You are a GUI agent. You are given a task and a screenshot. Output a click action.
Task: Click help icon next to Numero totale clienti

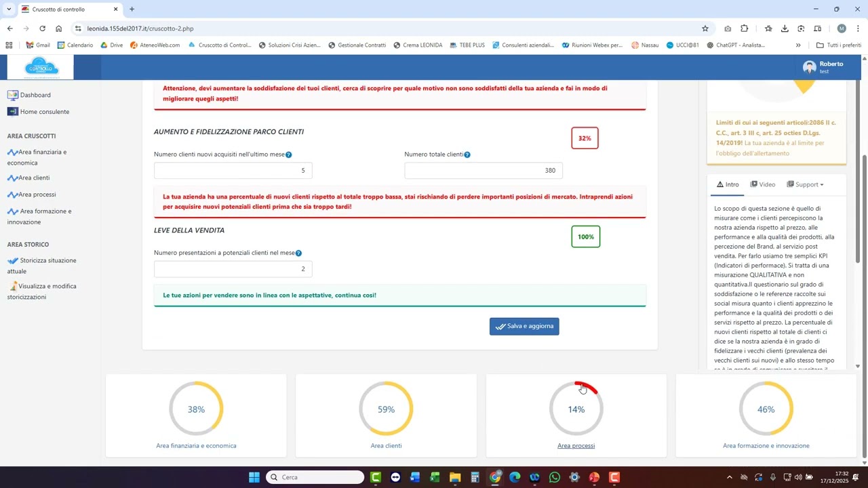click(467, 155)
